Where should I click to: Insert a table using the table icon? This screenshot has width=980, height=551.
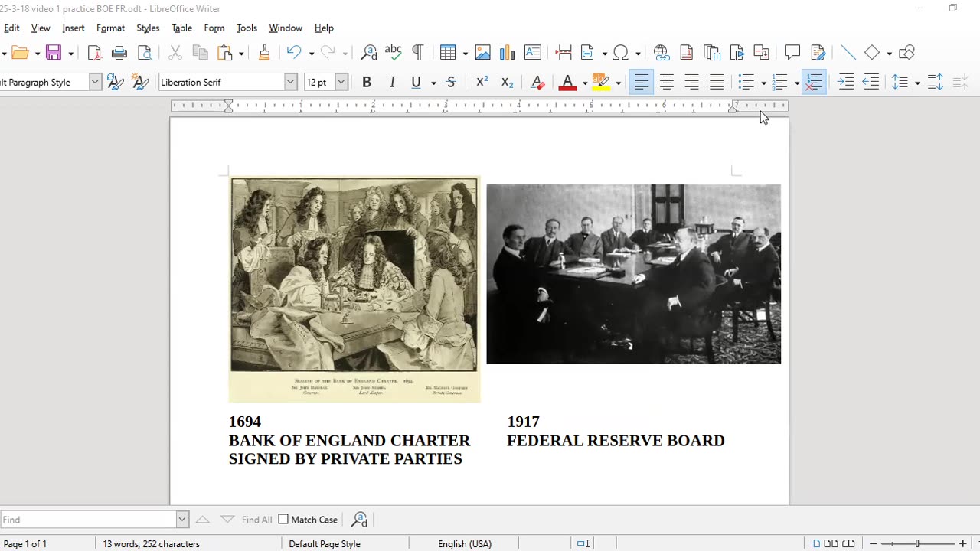(449, 53)
